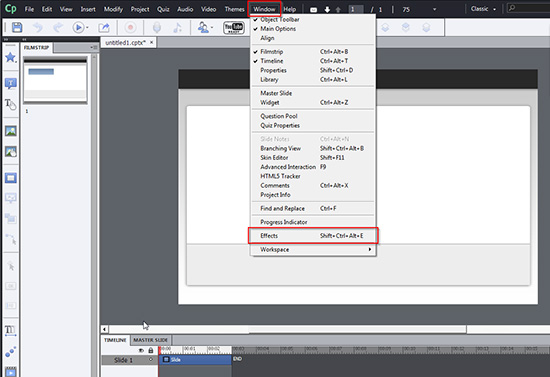Screen dimensions: 550x377
Task: Select the Rollover Caption tool
Action: pos(11,104)
